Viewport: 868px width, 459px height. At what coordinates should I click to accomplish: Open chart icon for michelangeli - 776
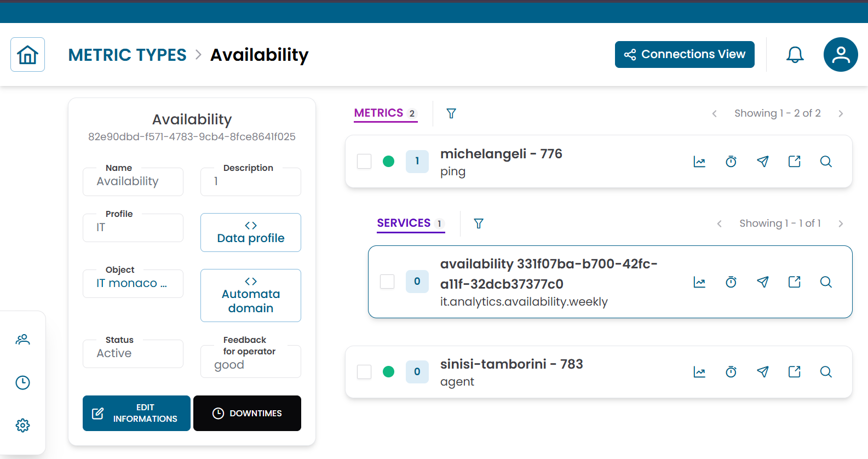tap(699, 162)
